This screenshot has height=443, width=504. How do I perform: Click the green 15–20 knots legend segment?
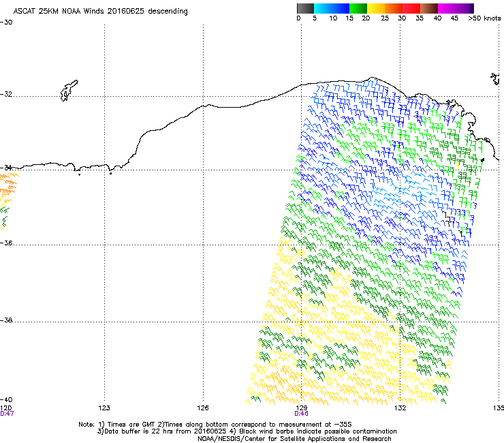point(358,8)
